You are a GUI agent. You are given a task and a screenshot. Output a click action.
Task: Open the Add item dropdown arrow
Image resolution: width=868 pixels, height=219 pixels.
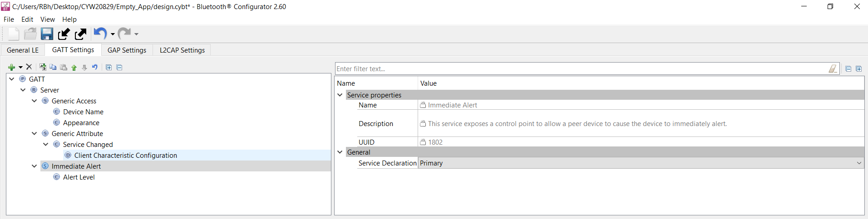(x=20, y=68)
